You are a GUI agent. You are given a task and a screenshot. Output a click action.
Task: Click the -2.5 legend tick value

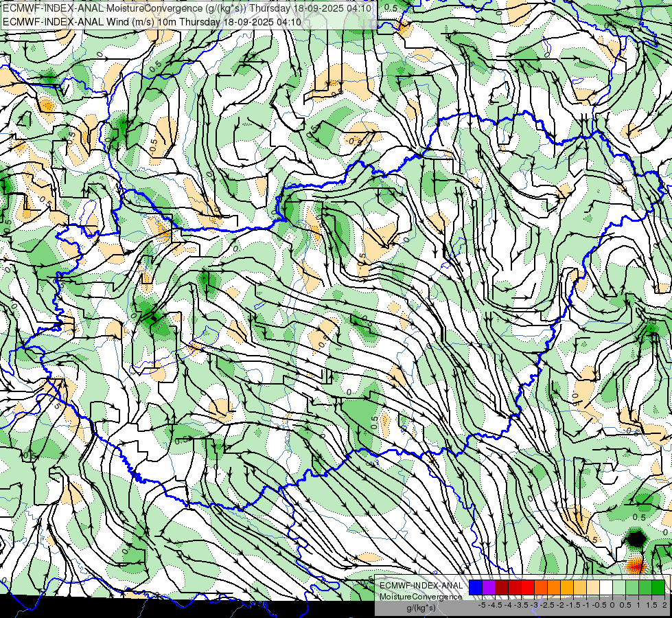547,605
